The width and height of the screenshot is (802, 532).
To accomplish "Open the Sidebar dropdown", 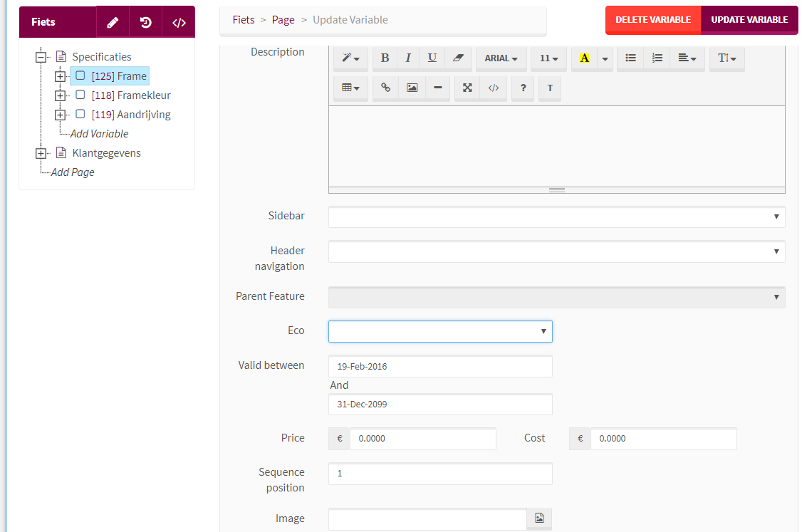I will point(556,217).
